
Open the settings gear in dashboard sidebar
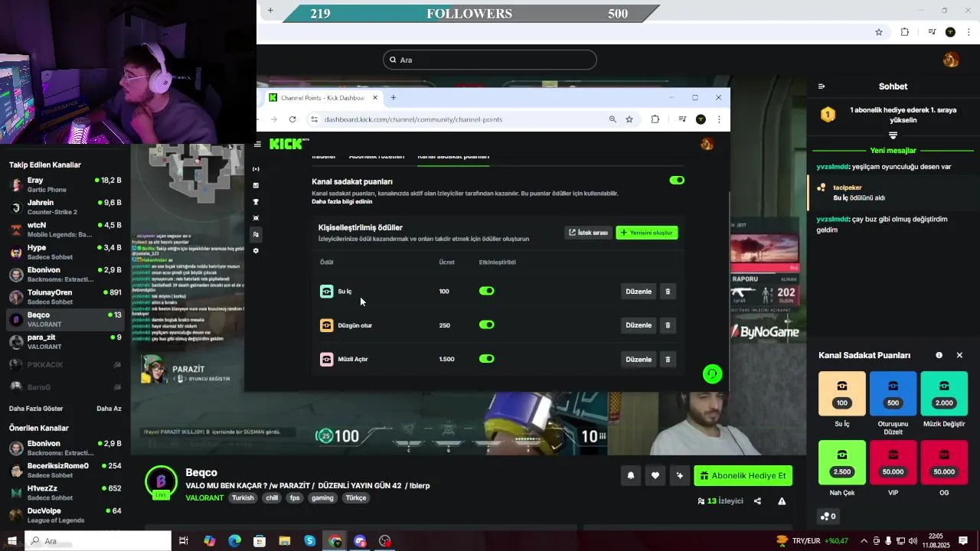coord(256,251)
